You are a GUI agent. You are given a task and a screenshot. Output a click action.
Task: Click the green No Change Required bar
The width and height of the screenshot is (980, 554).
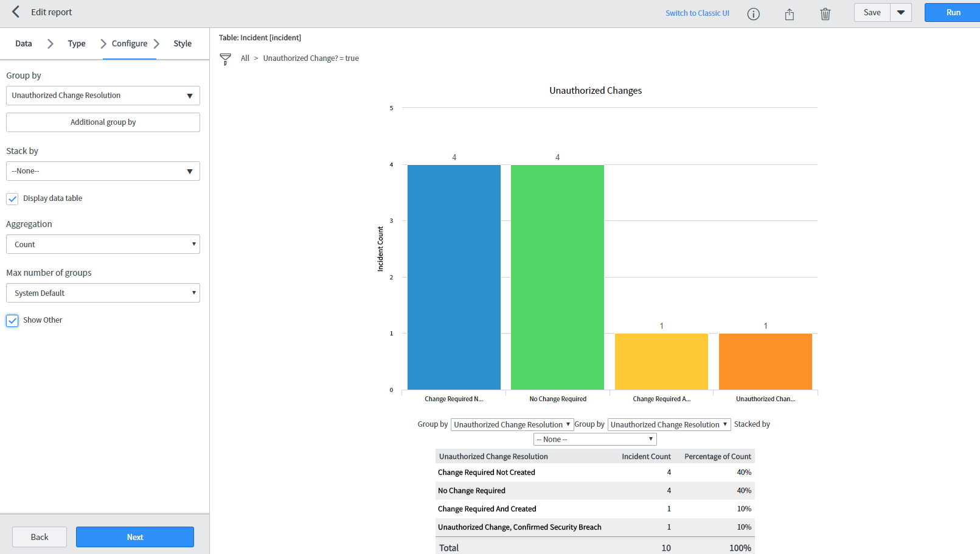tap(557, 277)
